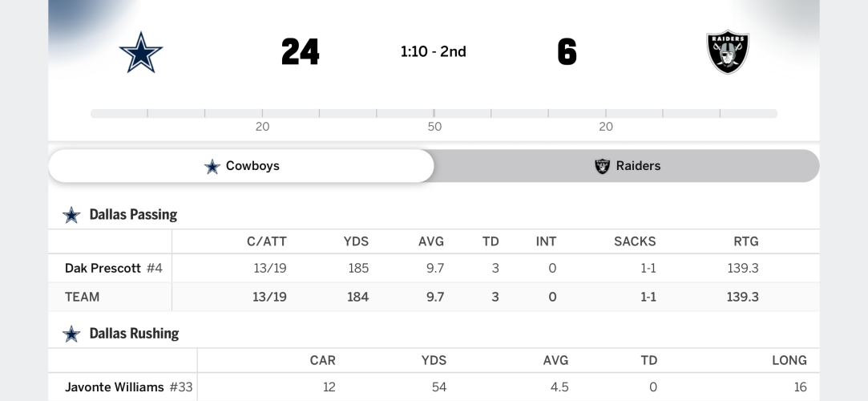The width and height of the screenshot is (868, 401).
Task: Click the right 20 yard line marker
Action: (606, 126)
